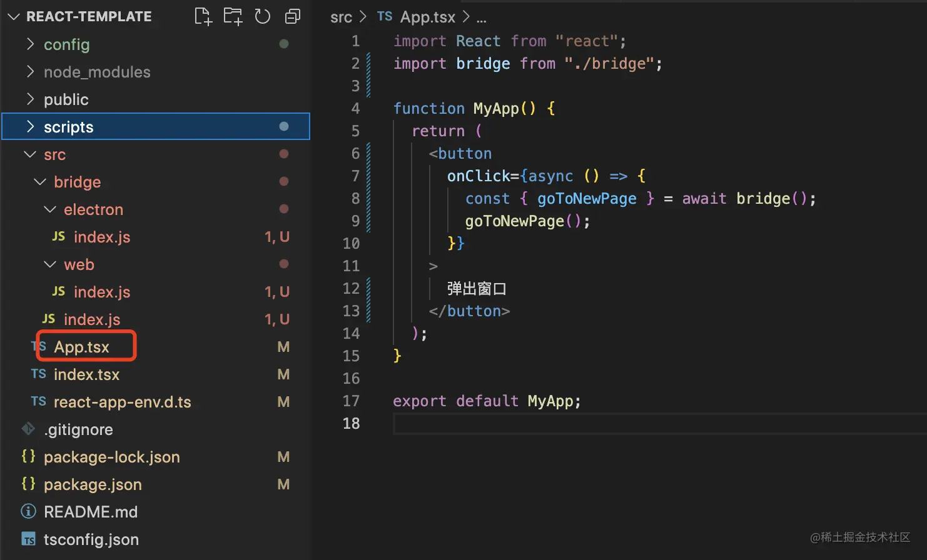Collapse the electron folder chevron
Screen dimensions: 927x560
(50, 209)
